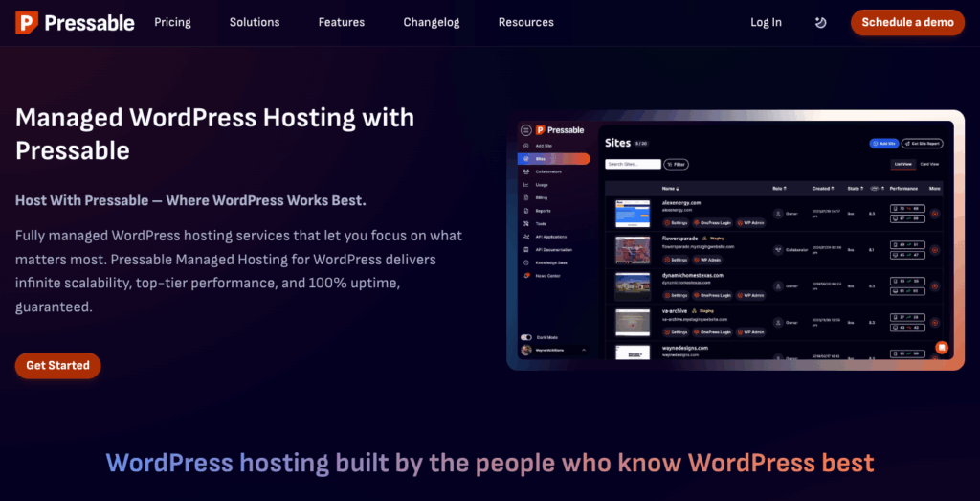
Task: Click the hamburger menu icon in the dashboard
Action: click(x=524, y=130)
